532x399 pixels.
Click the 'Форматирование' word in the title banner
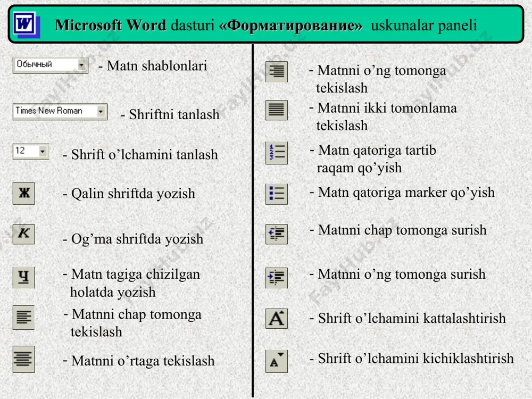tap(291, 26)
